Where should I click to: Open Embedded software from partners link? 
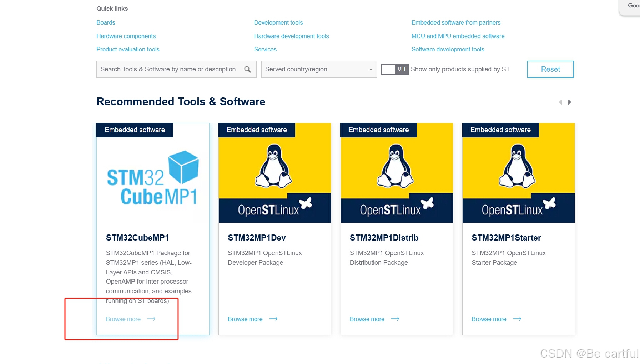456,22
